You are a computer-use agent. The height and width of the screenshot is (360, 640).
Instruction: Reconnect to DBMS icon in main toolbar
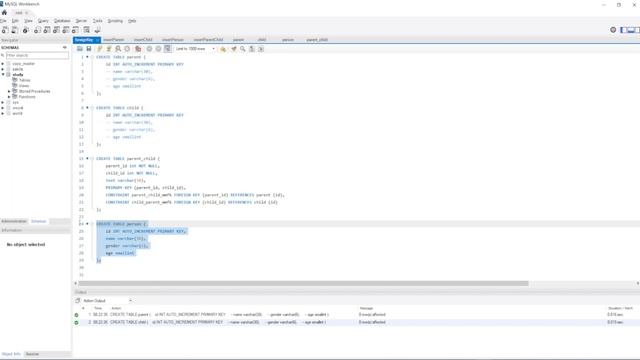point(97,30)
